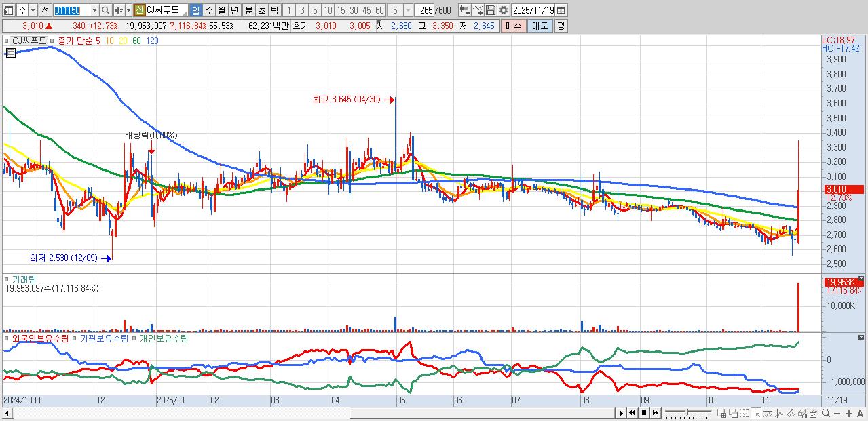The image size is (868, 421).
Task: Click the rewind playback button
Action: coord(632,413)
